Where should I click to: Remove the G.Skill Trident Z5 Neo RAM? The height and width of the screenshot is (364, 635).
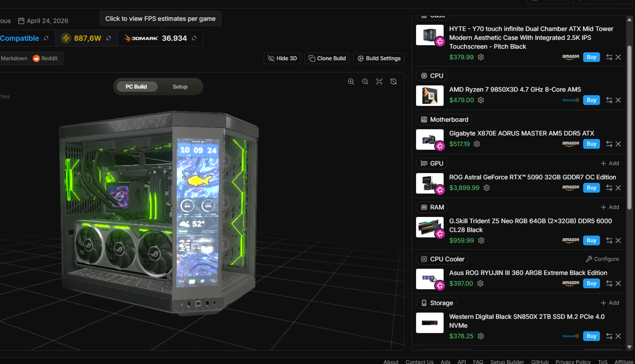click(618, 240)
